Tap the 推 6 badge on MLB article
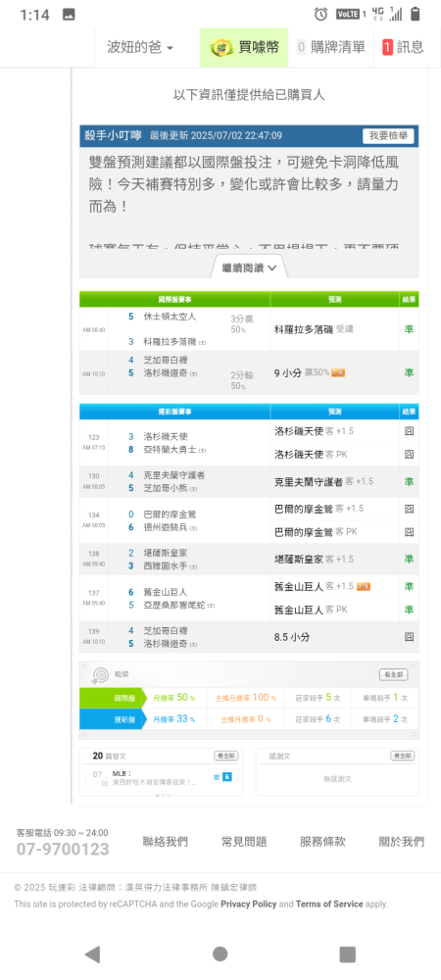 (222, 777)
